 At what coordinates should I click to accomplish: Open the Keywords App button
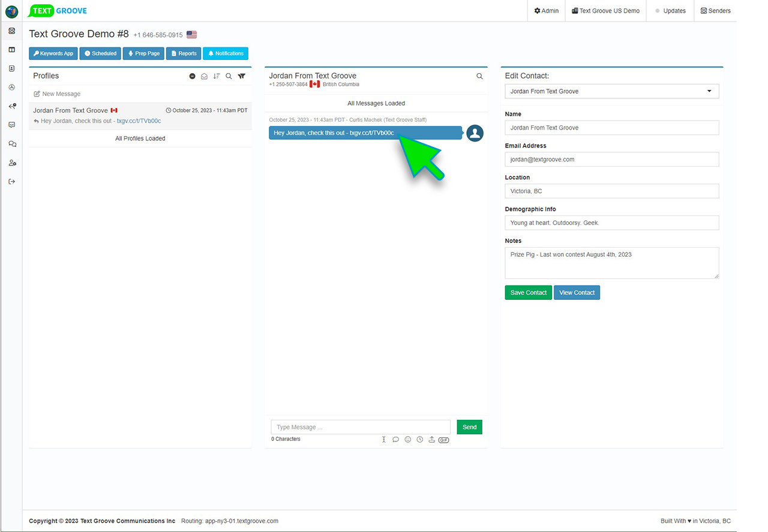pyautogui.click(x=53, y=53)
